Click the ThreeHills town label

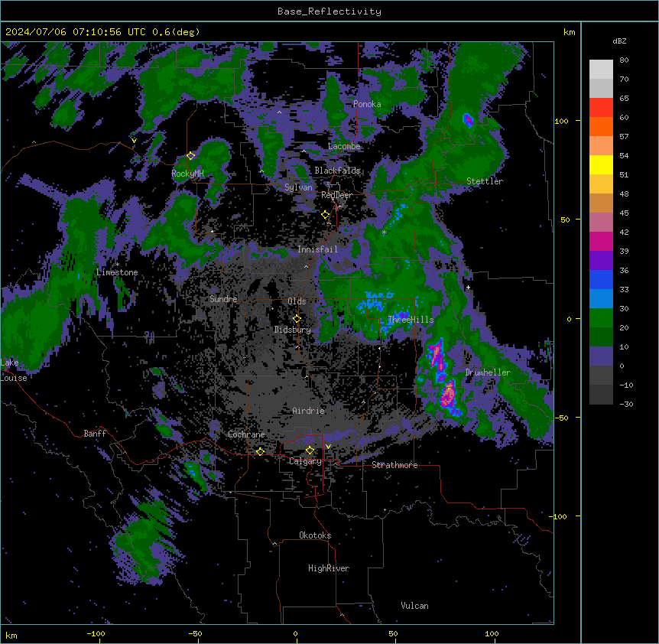tap(411, 320)
